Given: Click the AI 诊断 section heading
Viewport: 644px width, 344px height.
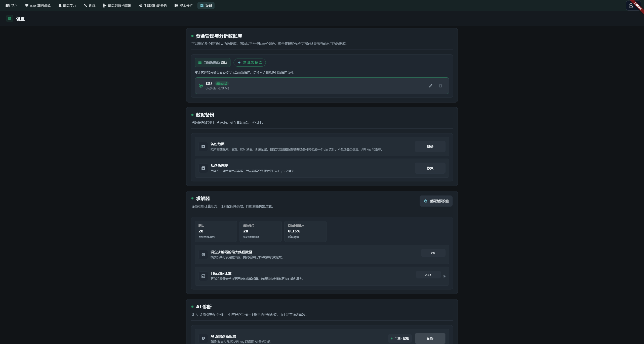Looking at the screenshot, I should point(204,307).
